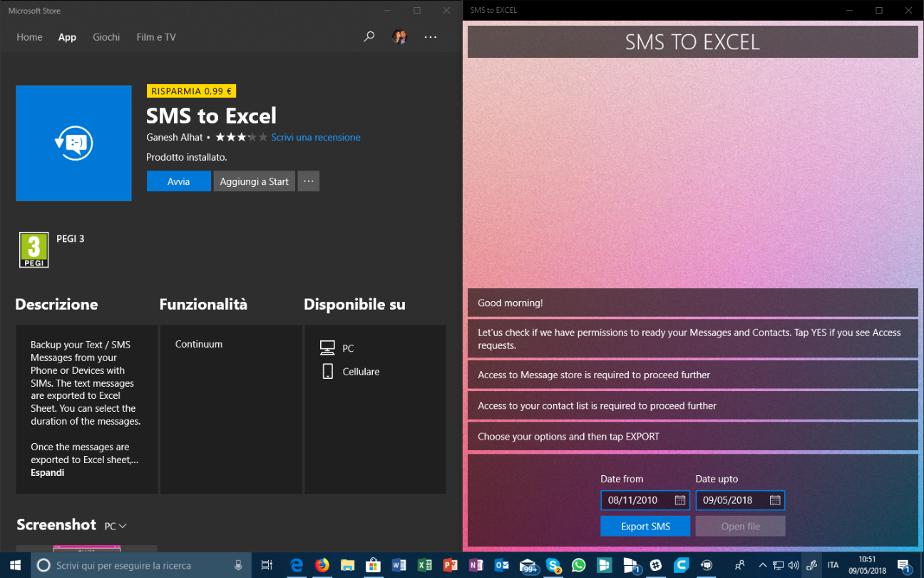
Task: Open OneNote from taskbar
Action: click(476, 565)
